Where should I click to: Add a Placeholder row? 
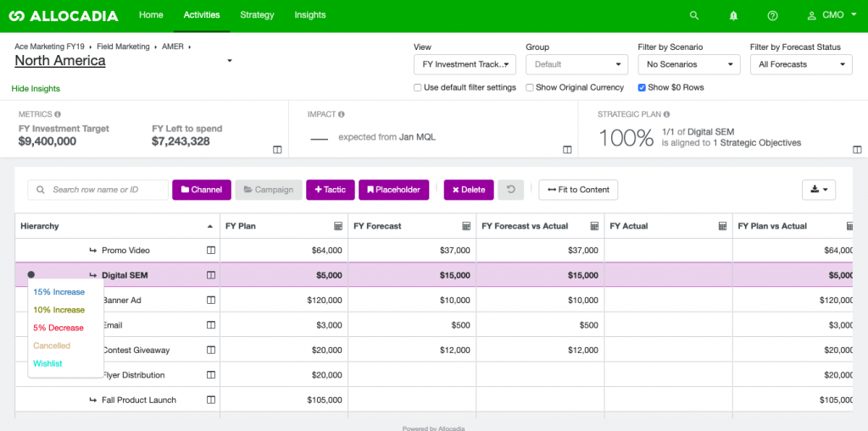[x=393, y=189]
